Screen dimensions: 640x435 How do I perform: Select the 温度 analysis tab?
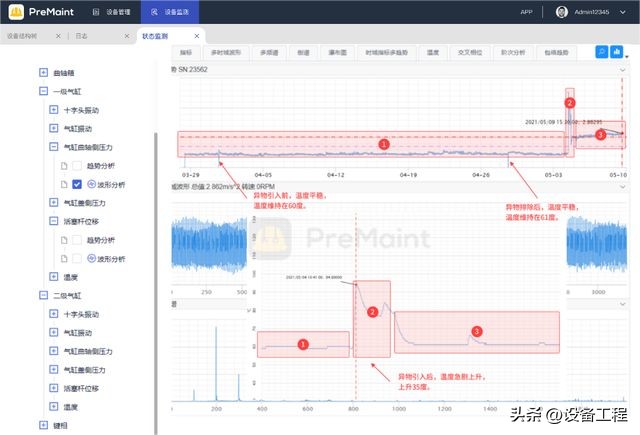tap(433, 53)
